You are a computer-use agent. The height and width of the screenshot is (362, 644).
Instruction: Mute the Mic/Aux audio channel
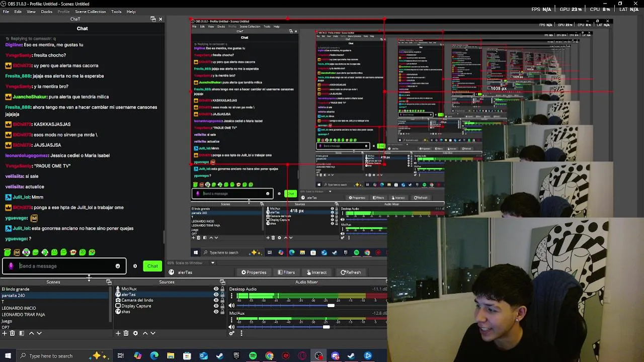pyautogui.click(x=232, y=327)
